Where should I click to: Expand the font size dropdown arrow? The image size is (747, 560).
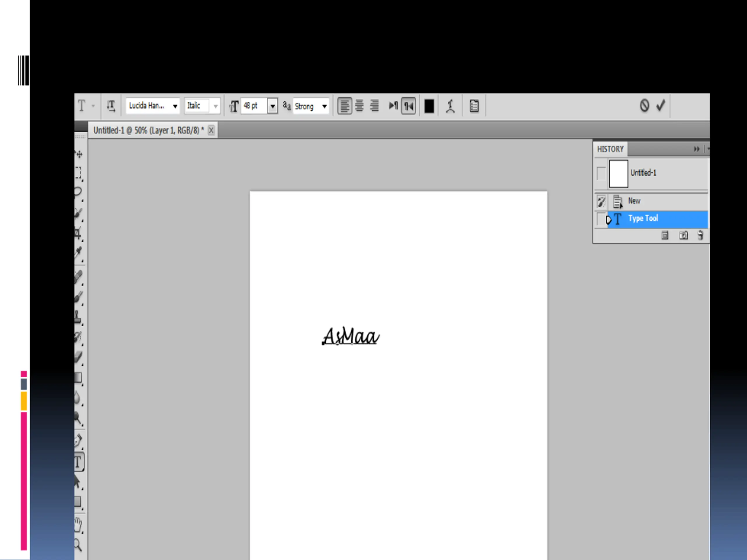(x=273, y=106)
